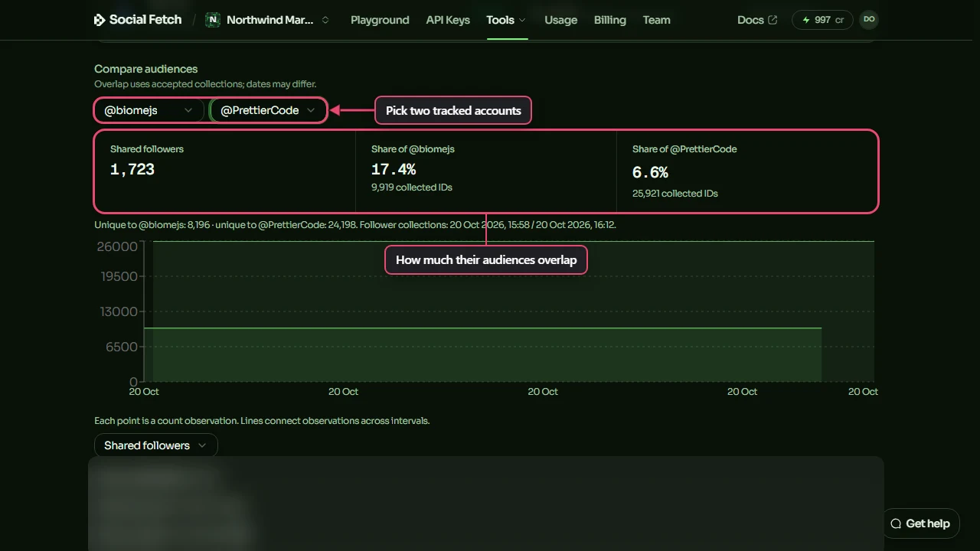Click the Compare audiences heading
980x551 pixels.
145,69
